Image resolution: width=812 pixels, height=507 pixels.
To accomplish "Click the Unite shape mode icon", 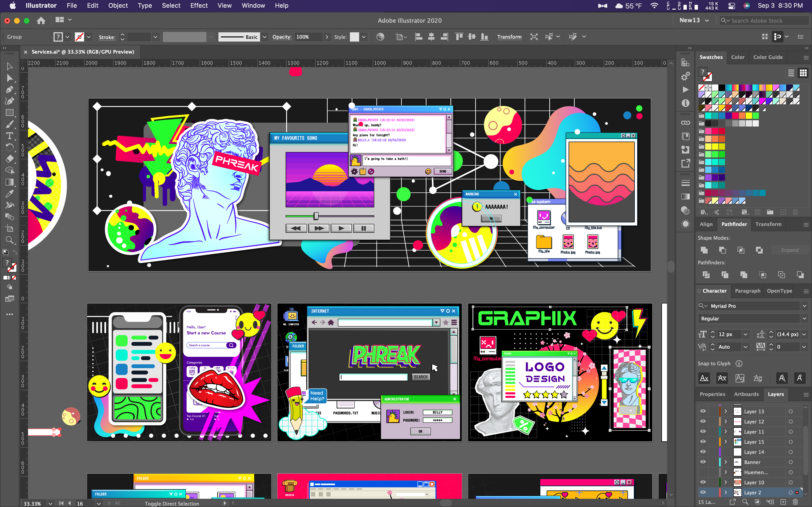I will 704,250.
